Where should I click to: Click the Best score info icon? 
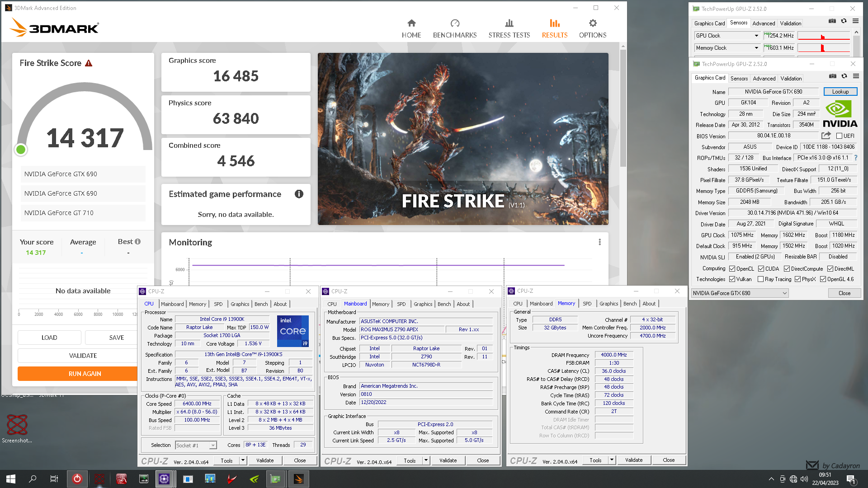pos(138,242)
